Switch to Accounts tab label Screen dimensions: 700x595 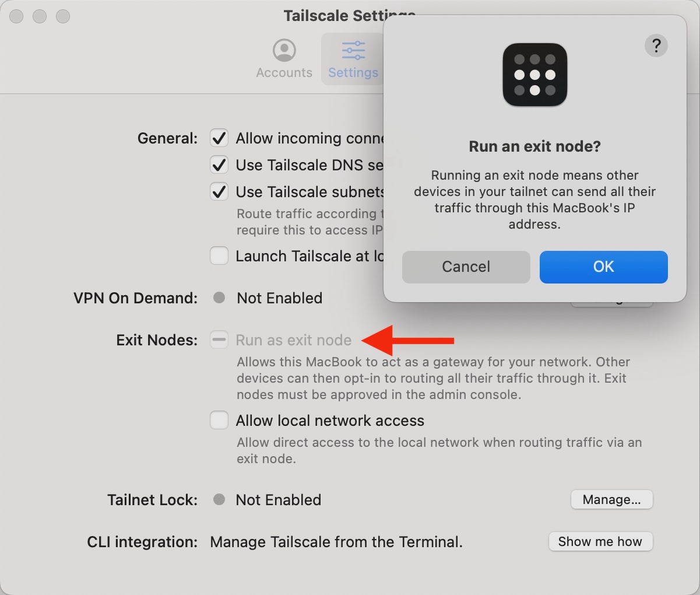(x=284, y=73)
